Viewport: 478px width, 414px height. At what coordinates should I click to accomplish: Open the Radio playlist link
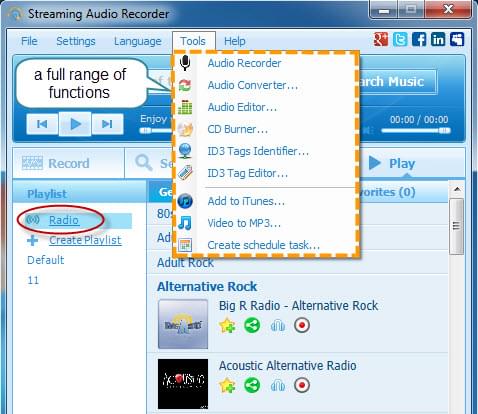coord(64,220)
